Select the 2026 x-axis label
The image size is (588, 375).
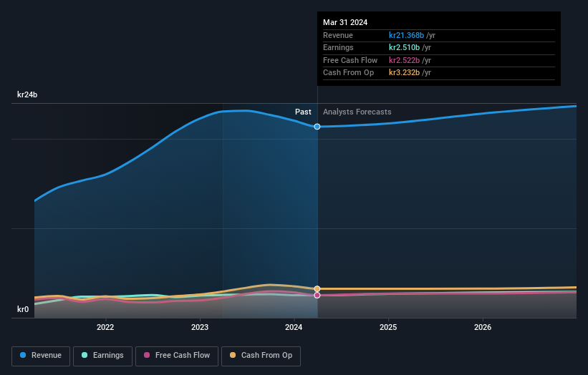(483, 328)
